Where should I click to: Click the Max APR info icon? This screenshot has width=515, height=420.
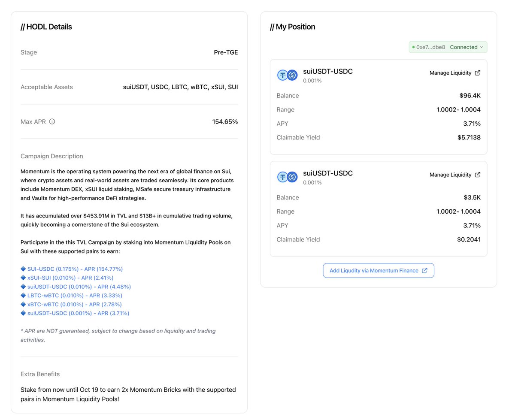point(52,122)
